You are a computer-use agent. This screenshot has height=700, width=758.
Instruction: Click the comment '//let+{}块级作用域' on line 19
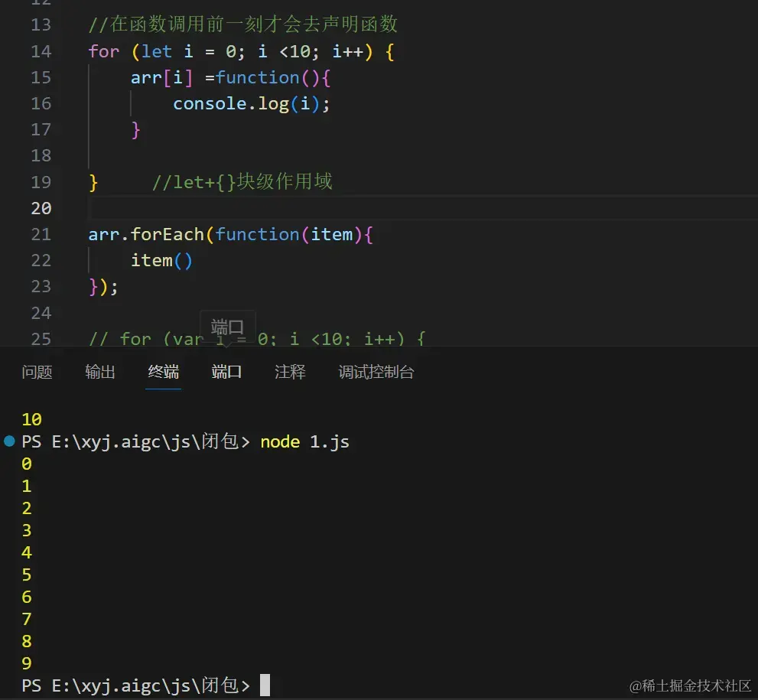[242, 182]
